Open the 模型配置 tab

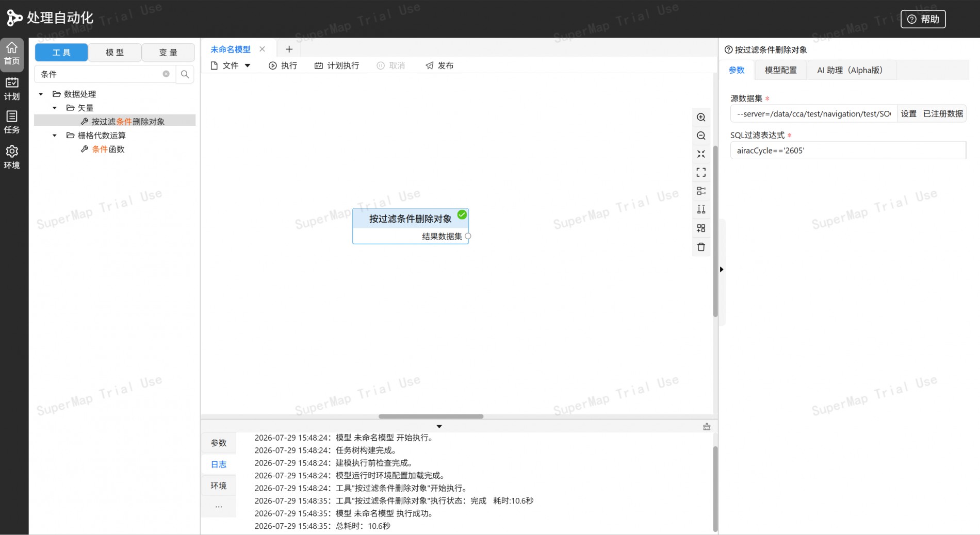pyautogui.click(x=780, y=70)
